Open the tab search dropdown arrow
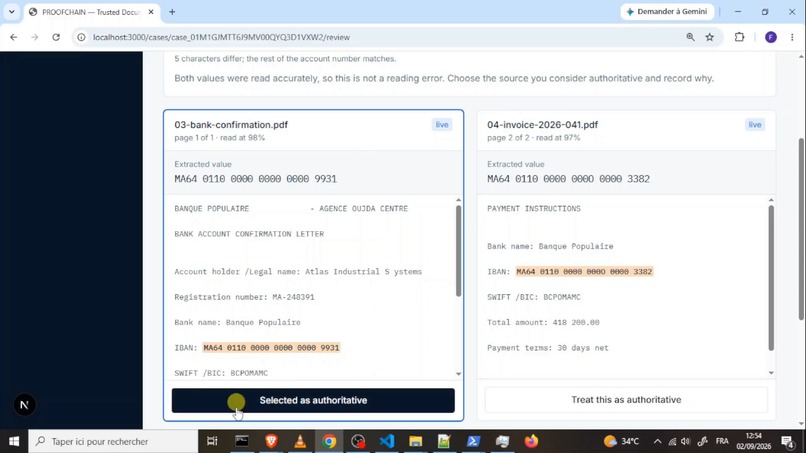 point(12,12)
